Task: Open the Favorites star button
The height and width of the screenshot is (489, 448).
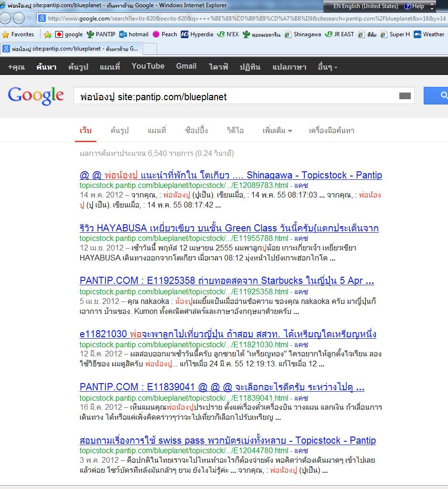Action: tap(5, 34)
